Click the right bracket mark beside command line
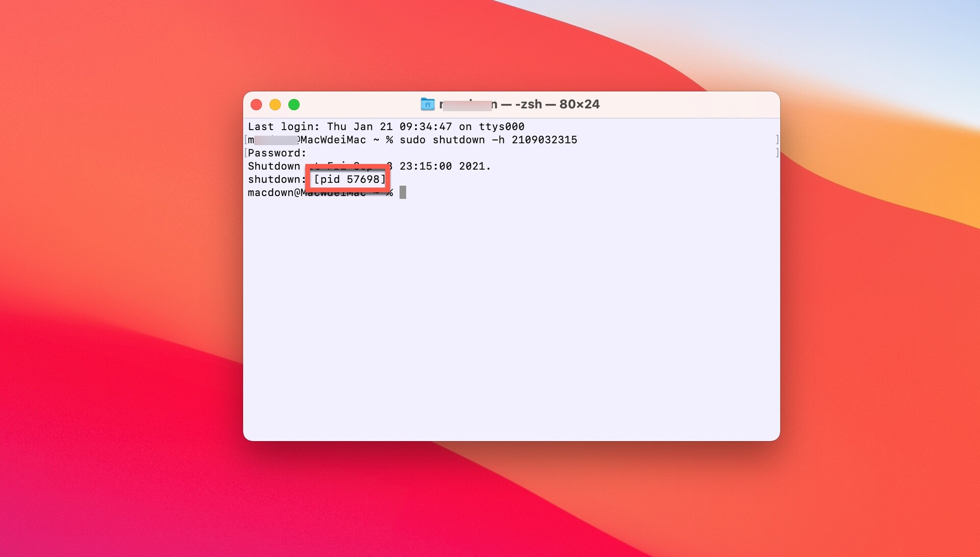980x557 pixels. pyautogui.click(x=777, y=139)
